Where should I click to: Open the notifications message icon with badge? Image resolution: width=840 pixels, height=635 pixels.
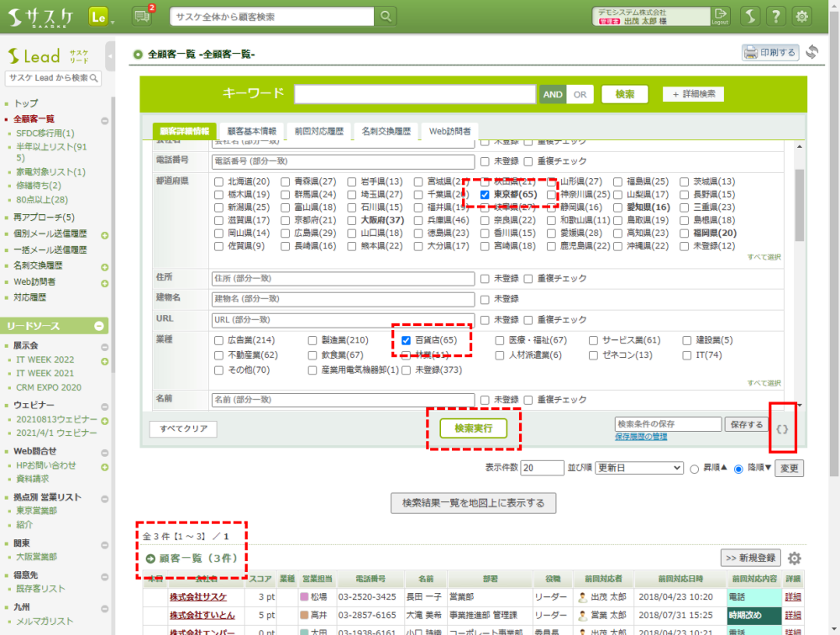(142, 16)
